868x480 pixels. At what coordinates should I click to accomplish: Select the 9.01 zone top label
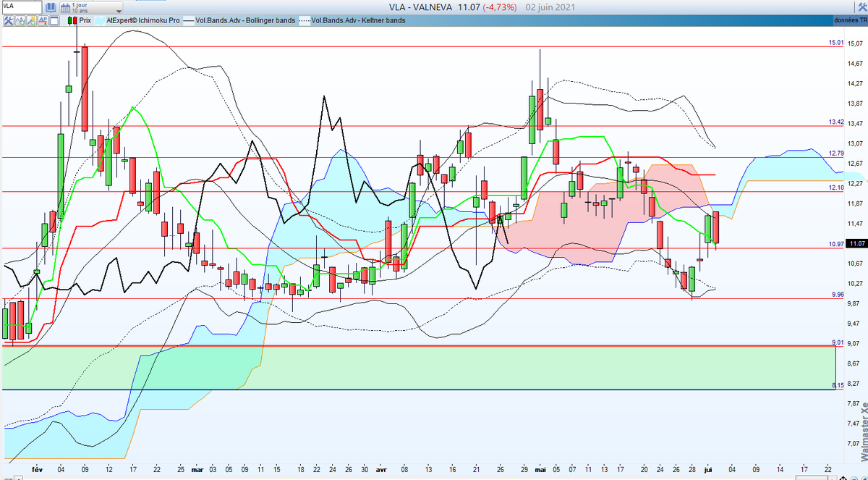point(838,342)
